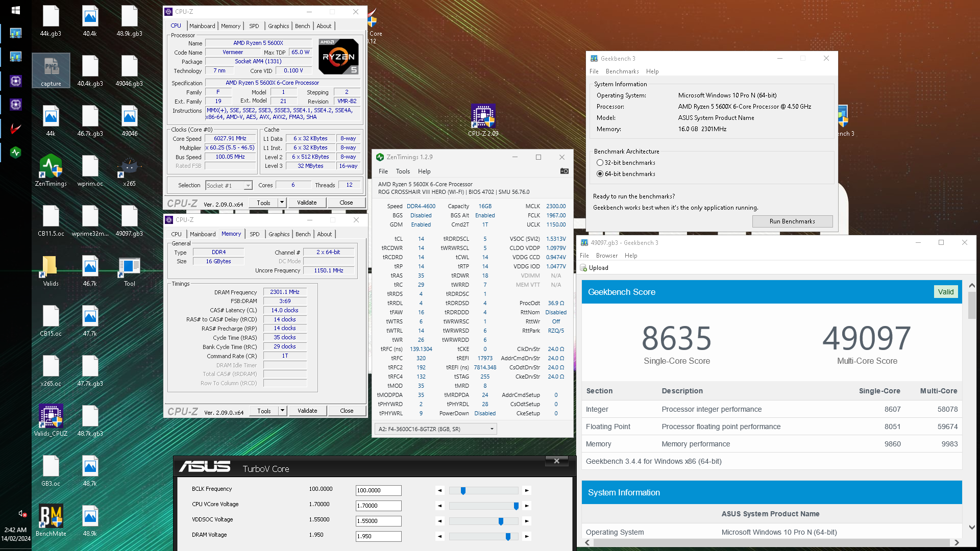Click the CPU VCore Voltage input field
This screenshot has width=980, height=551.
pos(378,506)
